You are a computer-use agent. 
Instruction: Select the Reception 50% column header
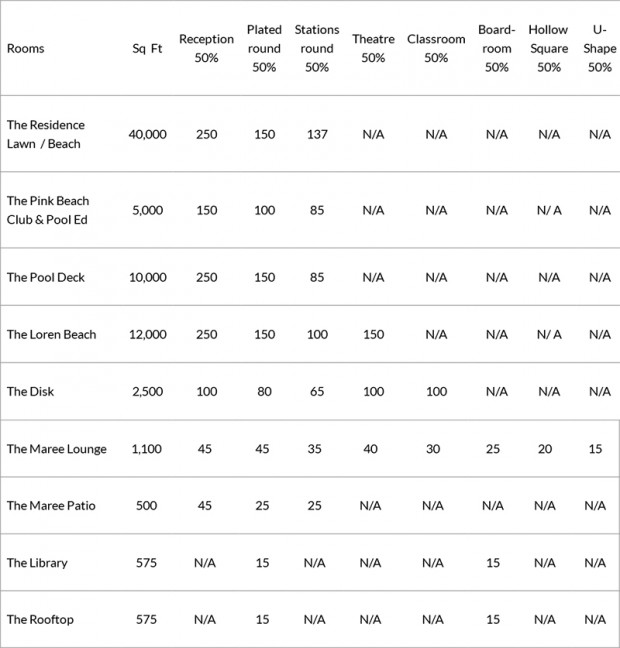point(206,48)
